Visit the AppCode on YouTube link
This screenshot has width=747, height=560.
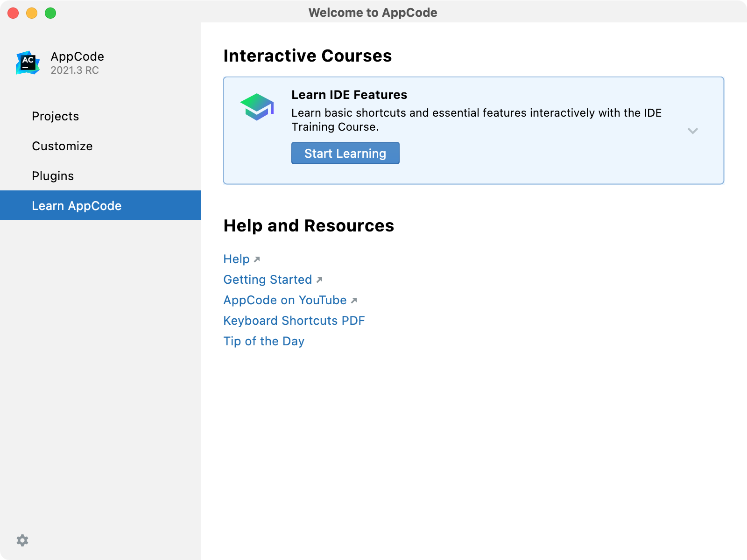285,300
